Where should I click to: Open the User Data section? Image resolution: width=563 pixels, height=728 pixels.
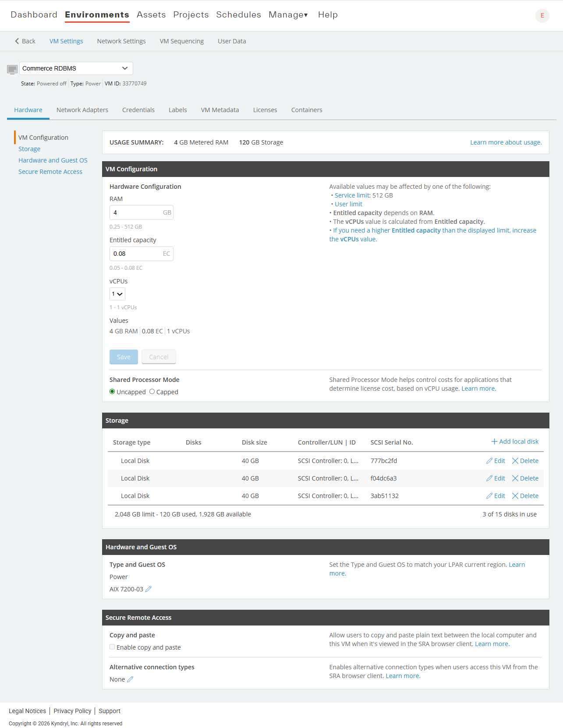point(232,41)
